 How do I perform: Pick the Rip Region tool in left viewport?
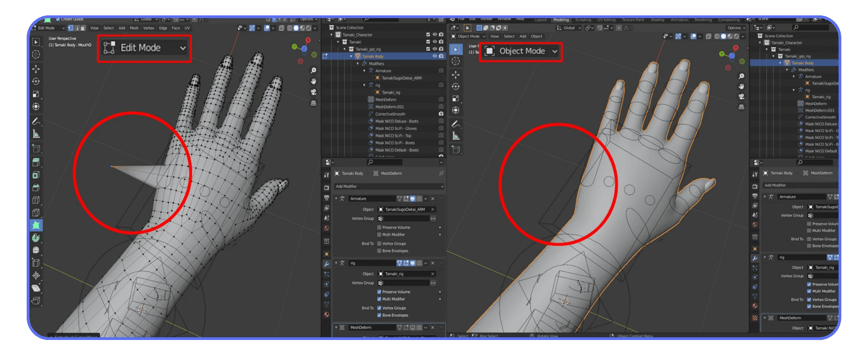coord(36,301)
